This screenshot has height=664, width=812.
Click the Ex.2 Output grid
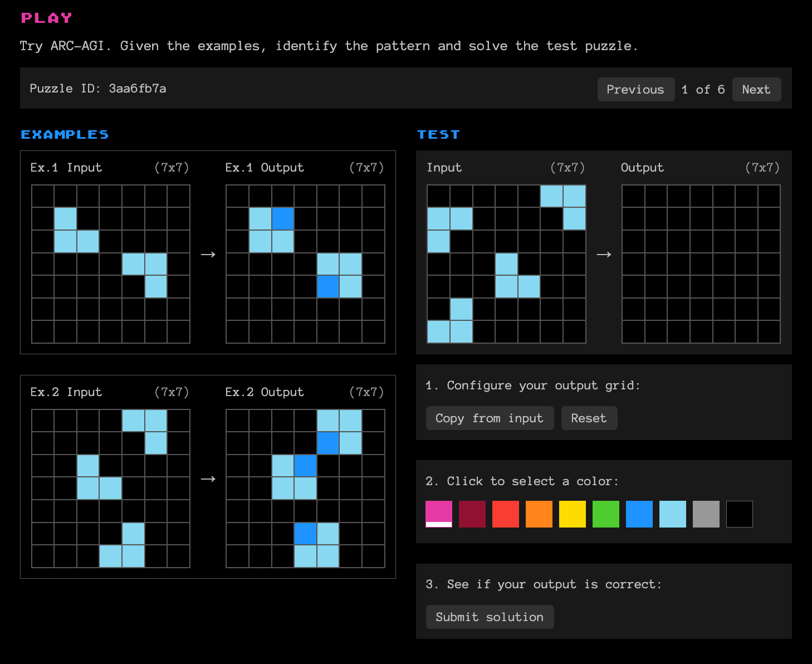click(x=305, y=489)
